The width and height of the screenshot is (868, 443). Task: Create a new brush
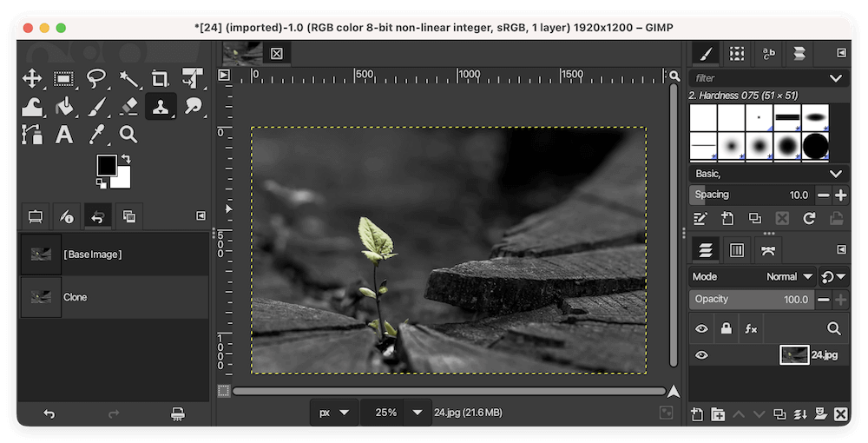click(727, 218)
